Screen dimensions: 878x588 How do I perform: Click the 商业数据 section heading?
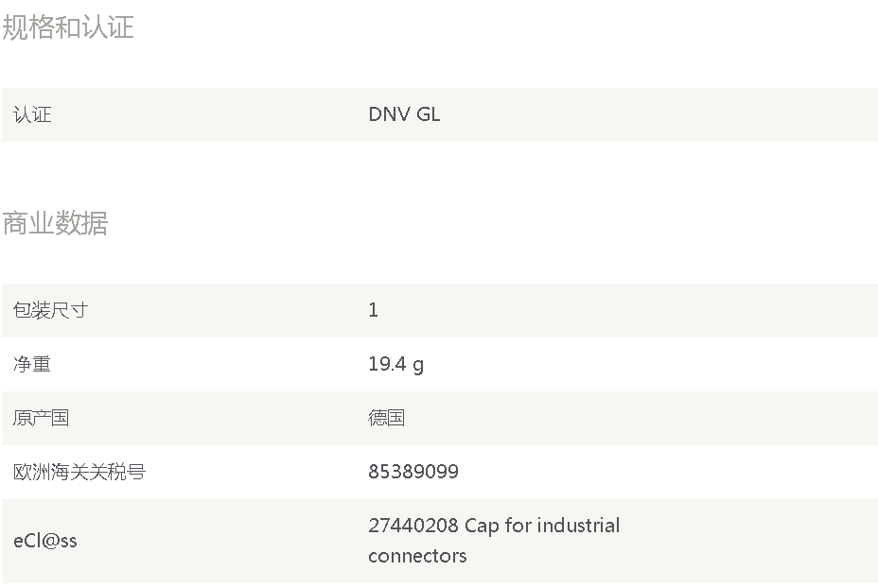55,223
